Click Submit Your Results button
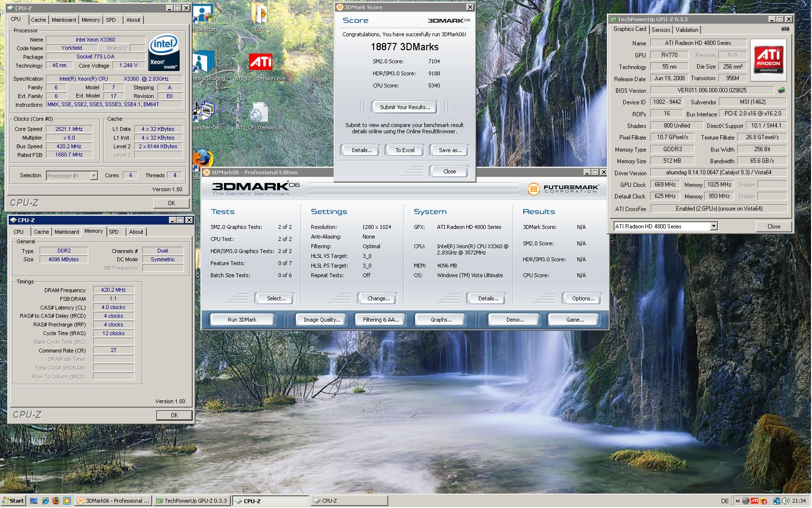Image resolution: width=812 pixels, height=508 pixels. click(405, 107)
